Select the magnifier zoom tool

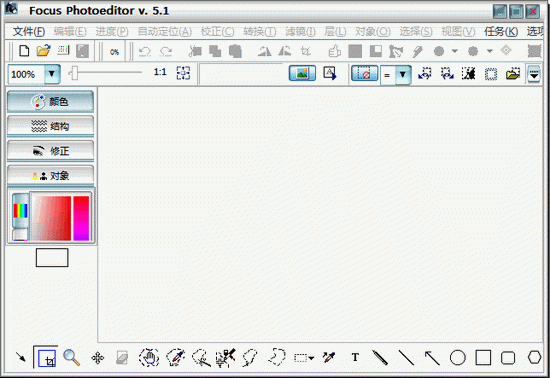click(72, 358)
